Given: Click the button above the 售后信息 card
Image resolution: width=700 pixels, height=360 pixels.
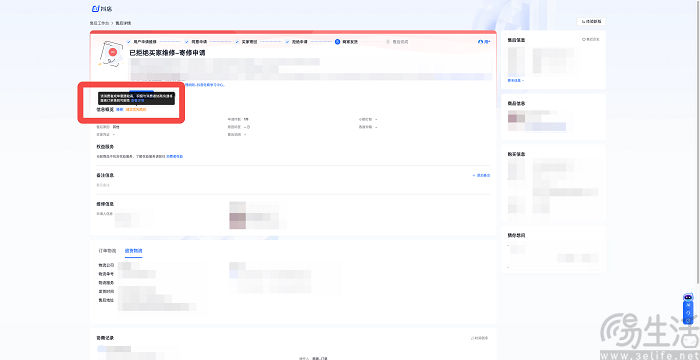Looking at the screenshot, I should click(591, 21).
